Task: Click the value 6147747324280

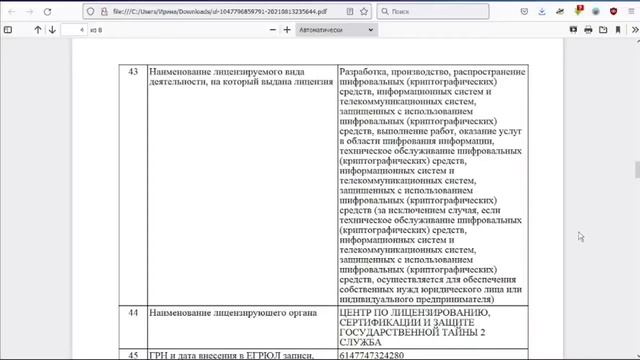Action: point(372,355)
